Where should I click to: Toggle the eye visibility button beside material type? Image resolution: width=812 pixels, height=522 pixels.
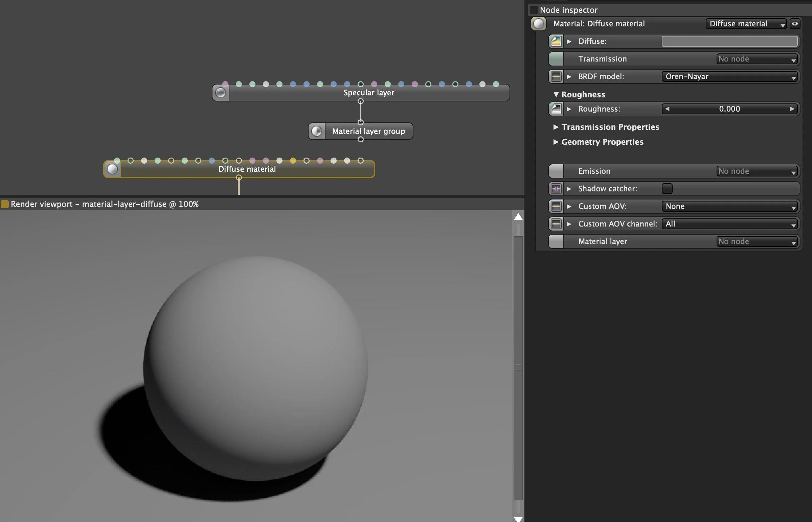tap(795, 24)
